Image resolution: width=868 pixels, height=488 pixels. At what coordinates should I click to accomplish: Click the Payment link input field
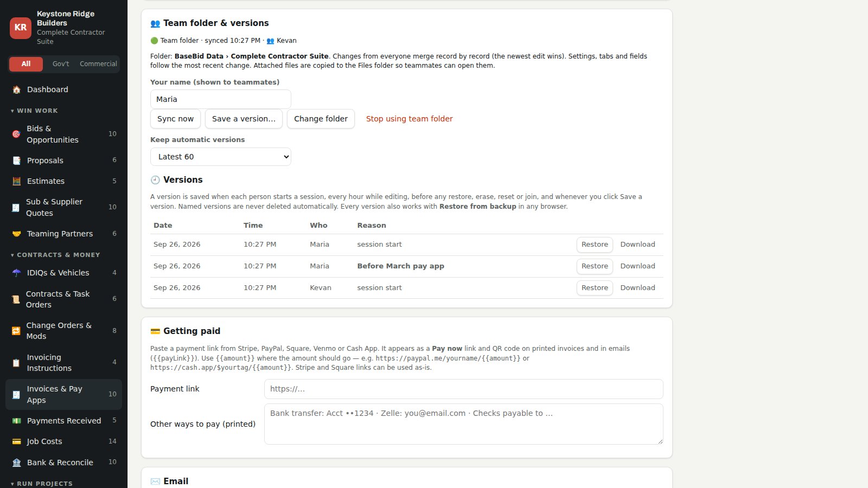(x=464, y=389)
